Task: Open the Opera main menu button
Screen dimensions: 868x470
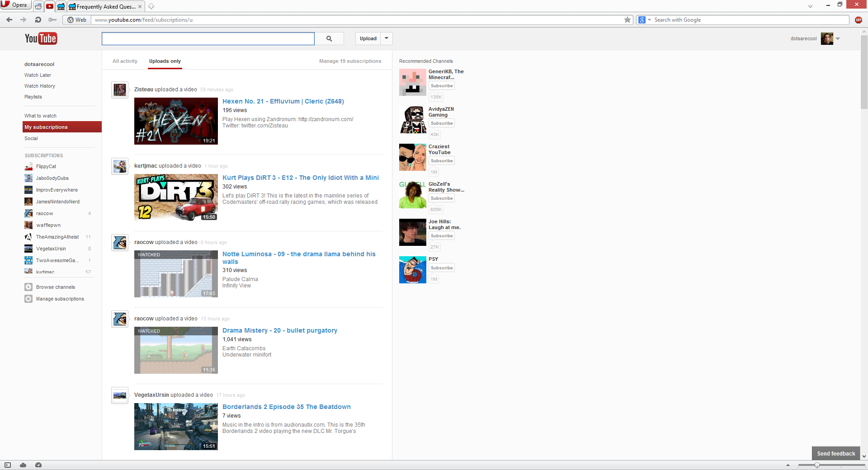Action: 16,5
